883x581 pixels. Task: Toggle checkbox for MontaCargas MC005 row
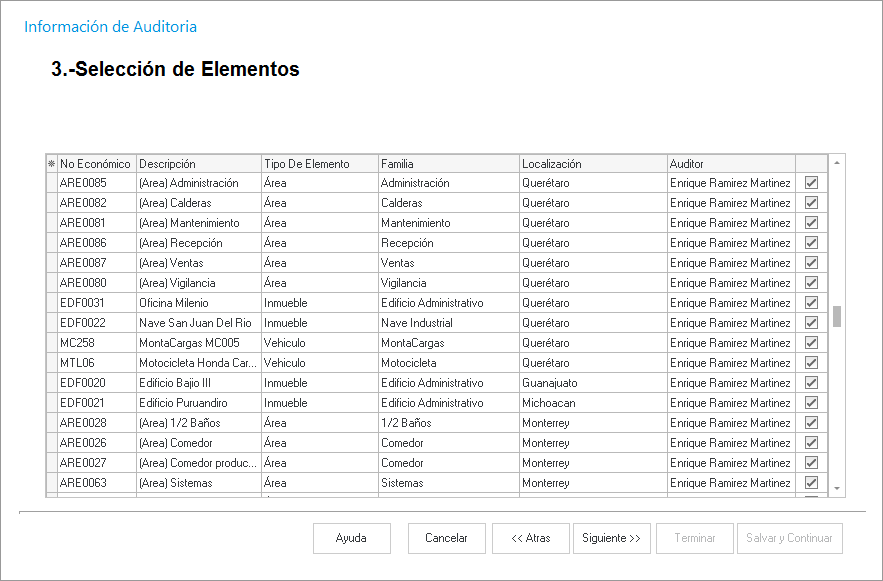pyautogui.click(x=811, y=343)
